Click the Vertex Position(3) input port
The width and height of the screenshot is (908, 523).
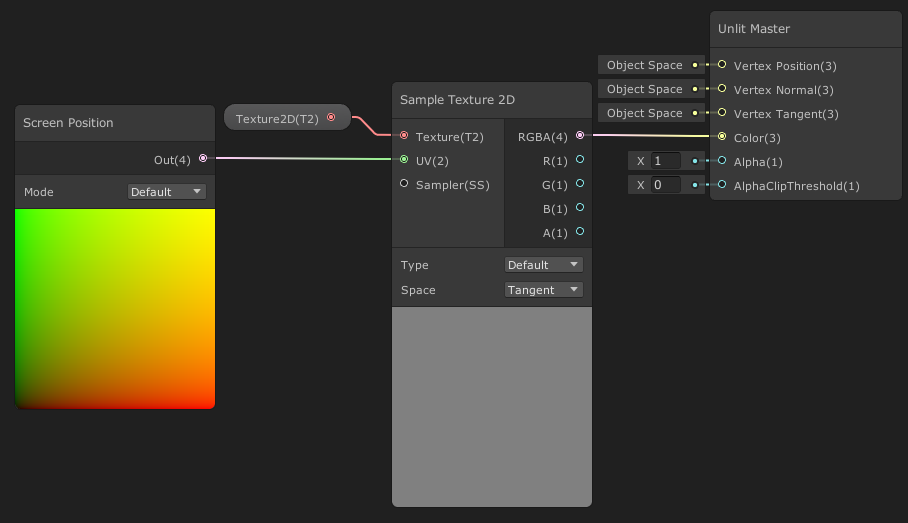722,64
